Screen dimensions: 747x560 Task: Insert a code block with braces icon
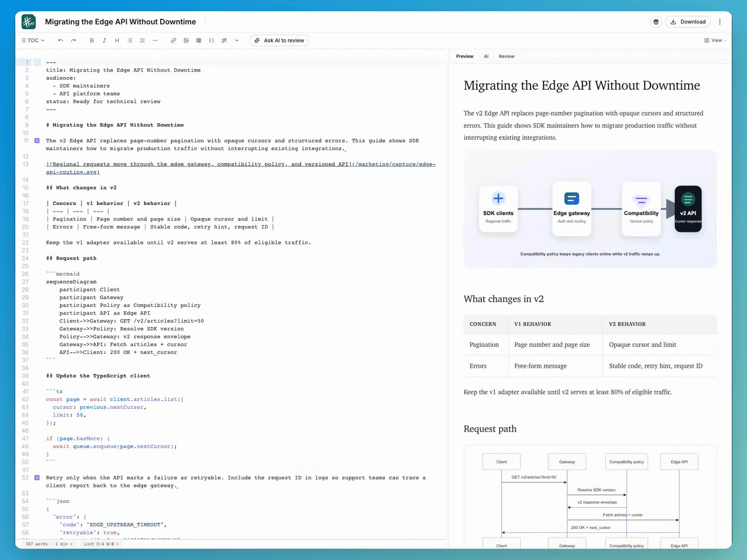(211, 40)
